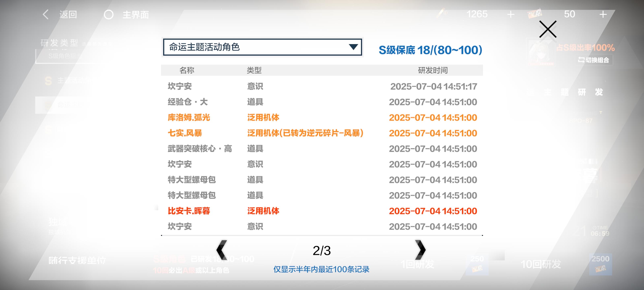Go to previous records page arrow
Image resolution: width=644 pixels, height=290 pixels.
pos(222,250)
